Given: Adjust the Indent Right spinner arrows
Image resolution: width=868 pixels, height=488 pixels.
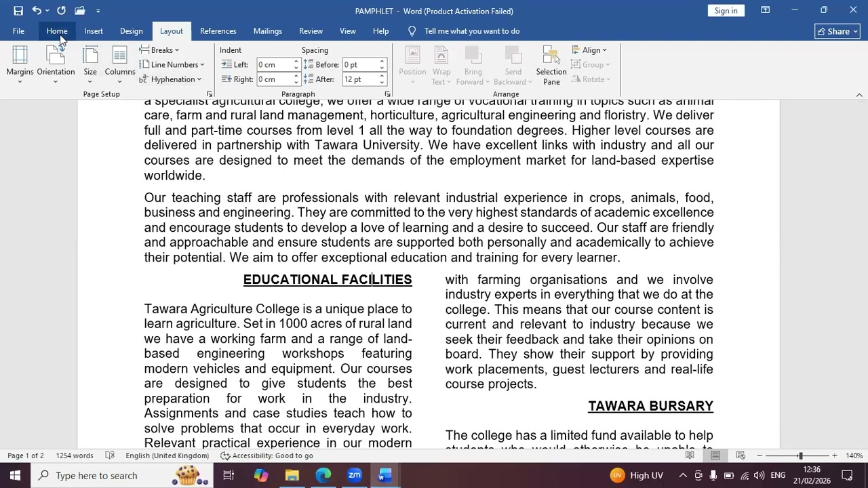Looking at the screenshot, I should 296,79.
